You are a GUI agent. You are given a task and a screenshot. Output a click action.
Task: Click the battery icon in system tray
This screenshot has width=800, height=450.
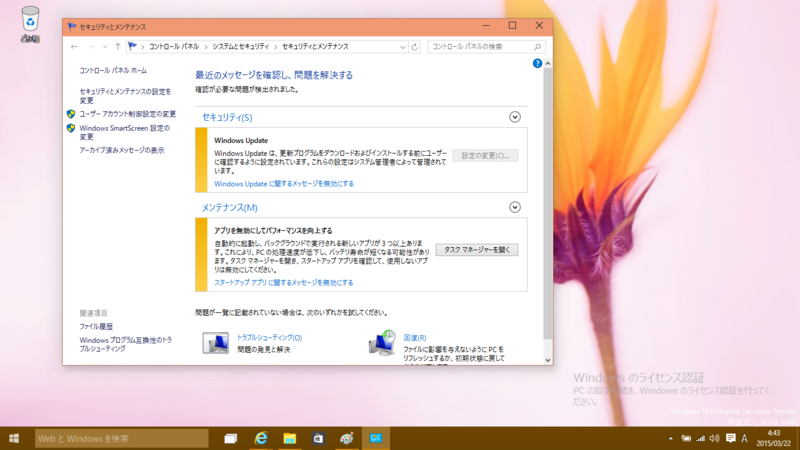[686, 438]
